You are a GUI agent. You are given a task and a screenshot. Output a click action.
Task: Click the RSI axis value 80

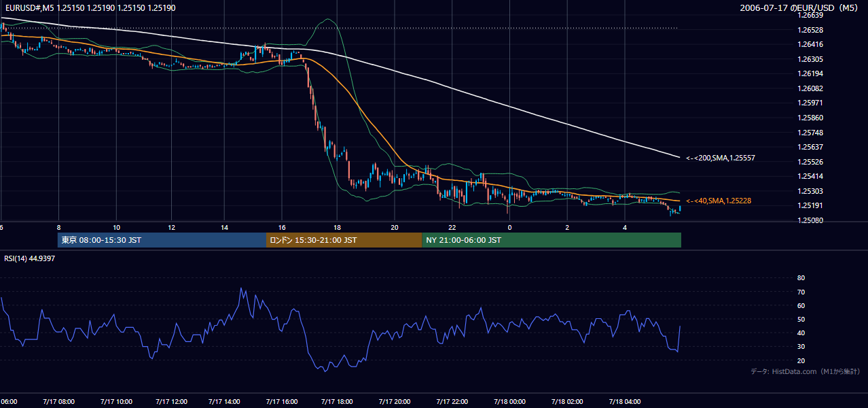pyautogui.click(x=801, y=278)
